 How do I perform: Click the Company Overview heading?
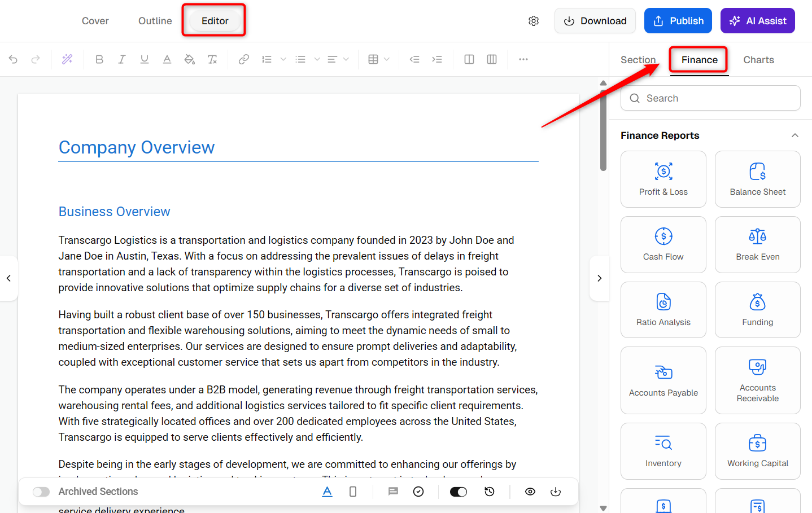[x=137, y=147]
